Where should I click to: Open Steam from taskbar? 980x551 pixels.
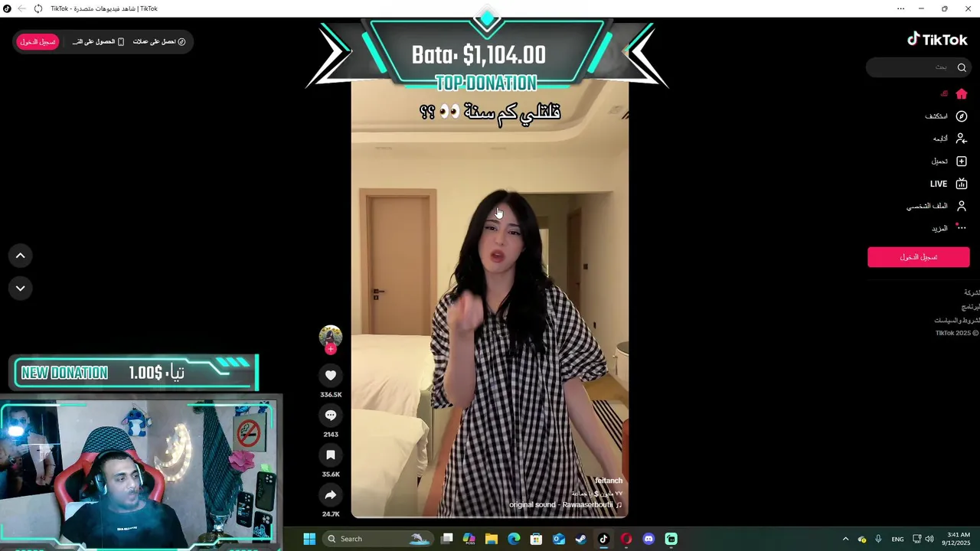581,539
